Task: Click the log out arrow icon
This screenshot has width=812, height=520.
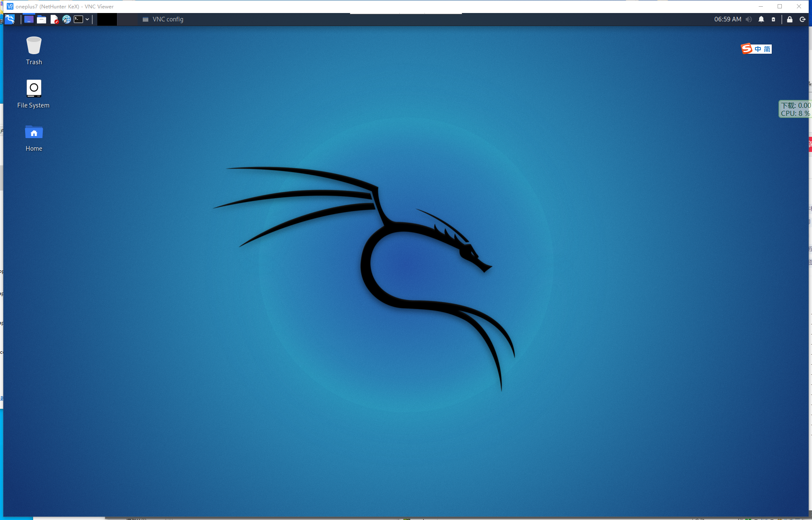Action: click(x=802, y=19)
